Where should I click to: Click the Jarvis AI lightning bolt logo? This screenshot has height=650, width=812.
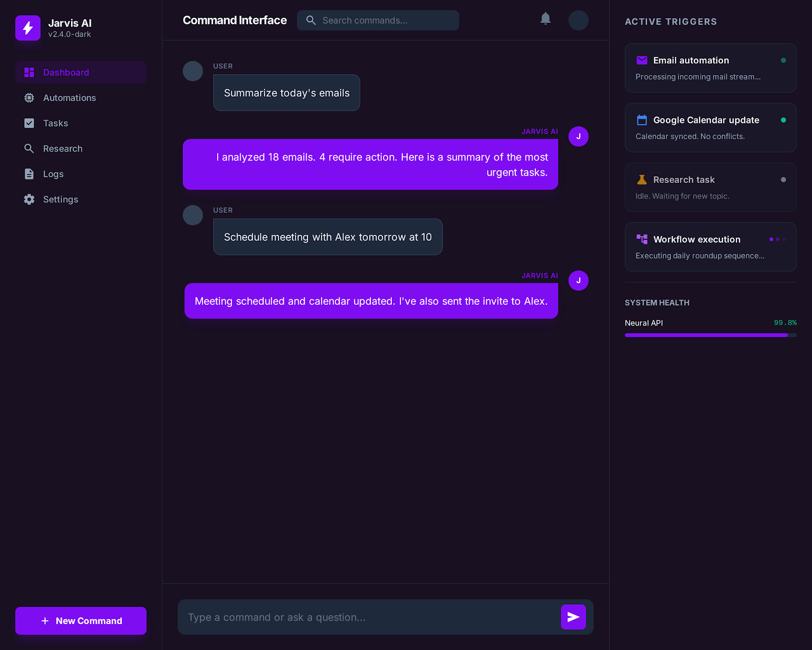[28, 28]
